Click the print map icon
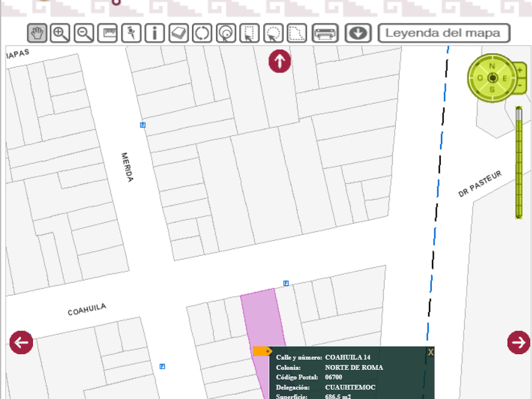This screenshot has height=399, width=532. coord(325,33)
